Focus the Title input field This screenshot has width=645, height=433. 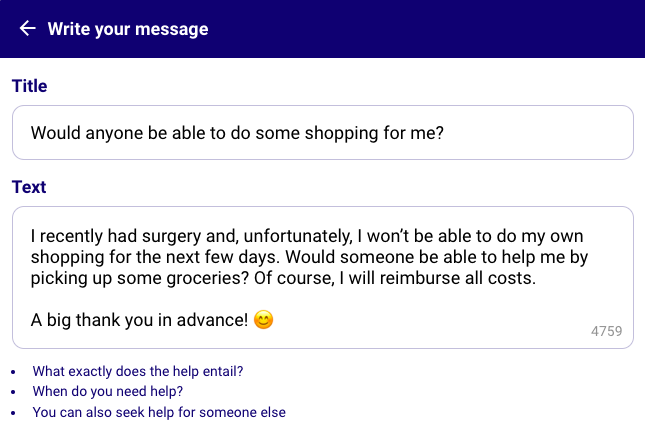pos(322,132)
